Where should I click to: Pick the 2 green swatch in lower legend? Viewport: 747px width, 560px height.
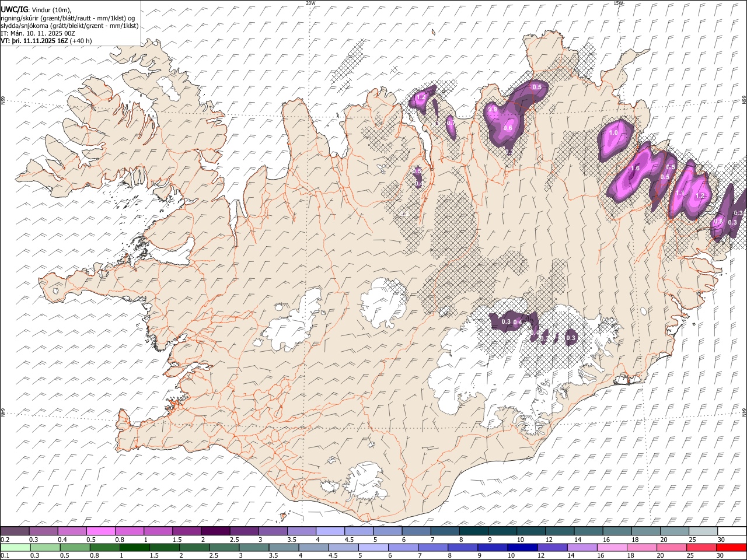coord(194,548)
